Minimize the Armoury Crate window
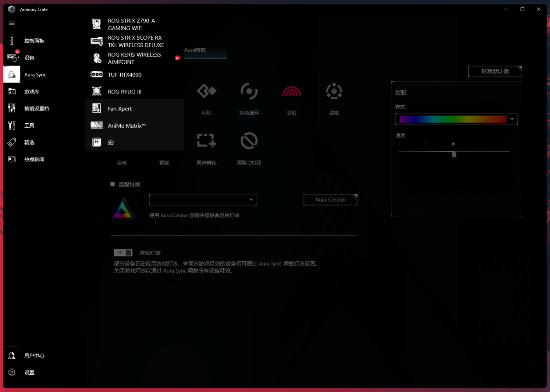Image resolution: width=550 pixels, height=392 pixels. [x=506, y=9]
